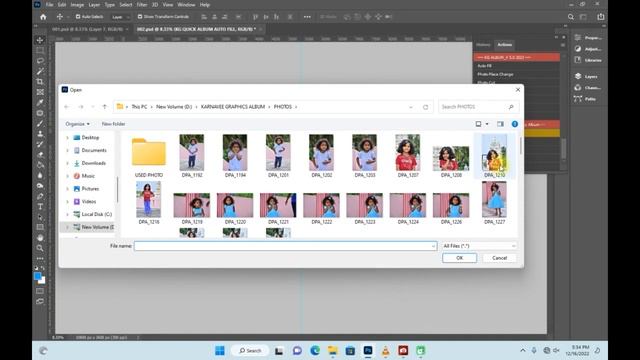Viewport: 640px width, 360px height.
Task: Open the view options dropdown arrow
Action: click(487, 124)
